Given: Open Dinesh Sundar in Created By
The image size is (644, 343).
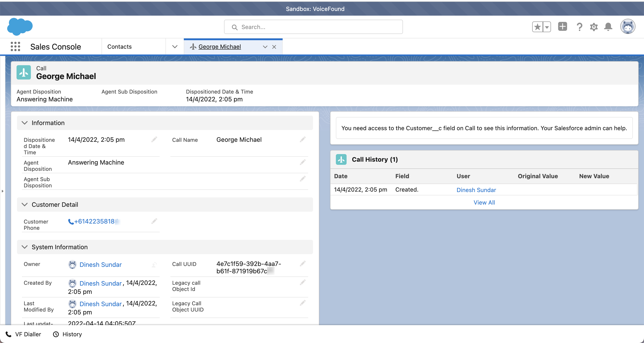Looking at the screenshot, I should (100, 283).
